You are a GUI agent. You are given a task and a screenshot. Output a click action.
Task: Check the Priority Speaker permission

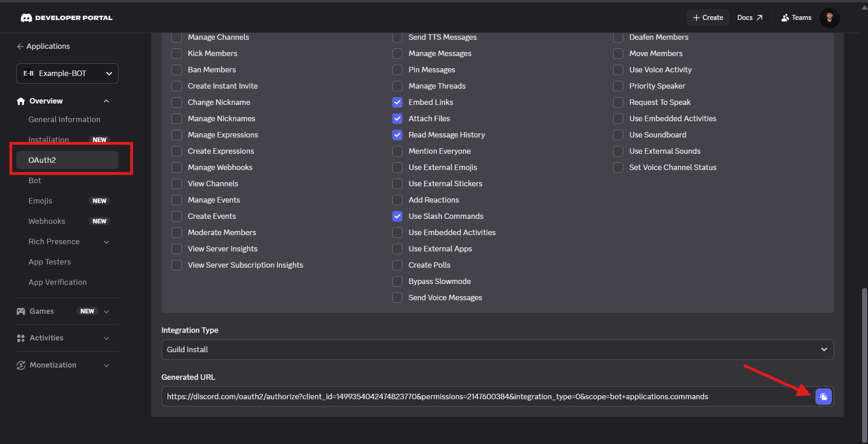pos(618,86)
